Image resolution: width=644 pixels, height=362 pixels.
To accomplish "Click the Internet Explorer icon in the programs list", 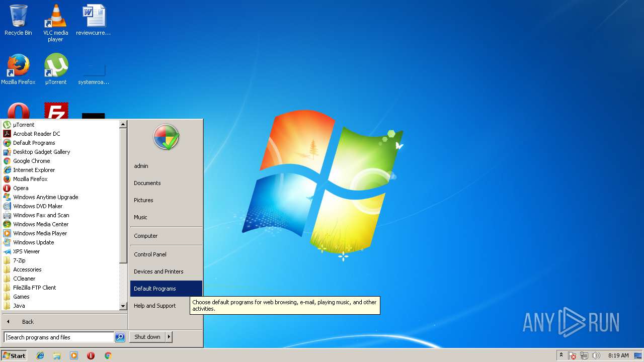I will 7,170.
